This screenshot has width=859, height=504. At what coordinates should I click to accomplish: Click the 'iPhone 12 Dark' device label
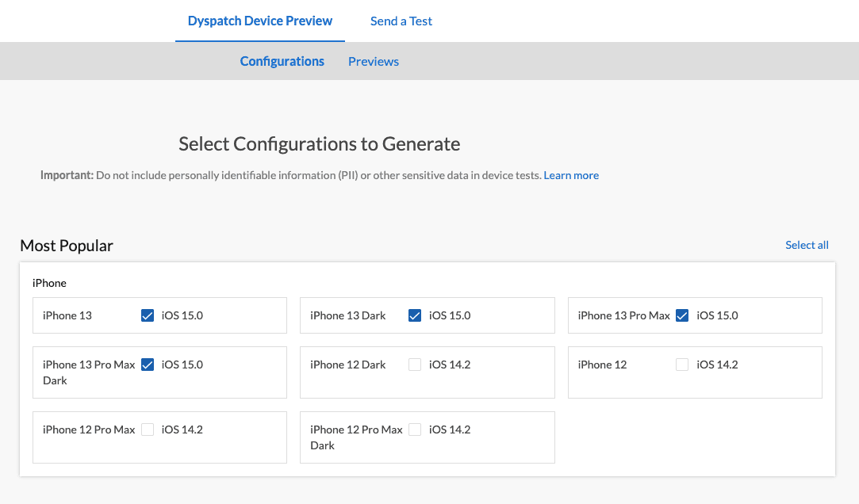[348, 365]
